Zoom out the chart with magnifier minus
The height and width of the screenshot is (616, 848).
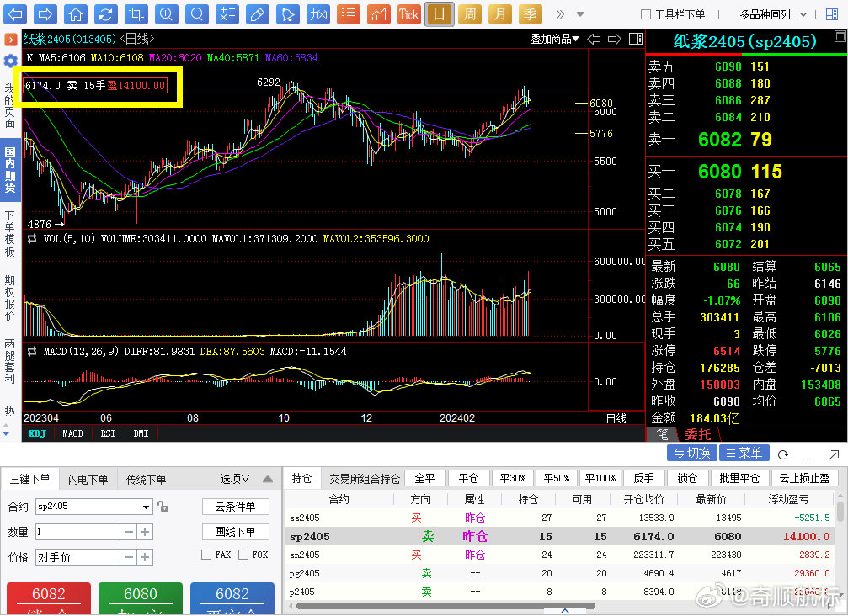point(197,14)
